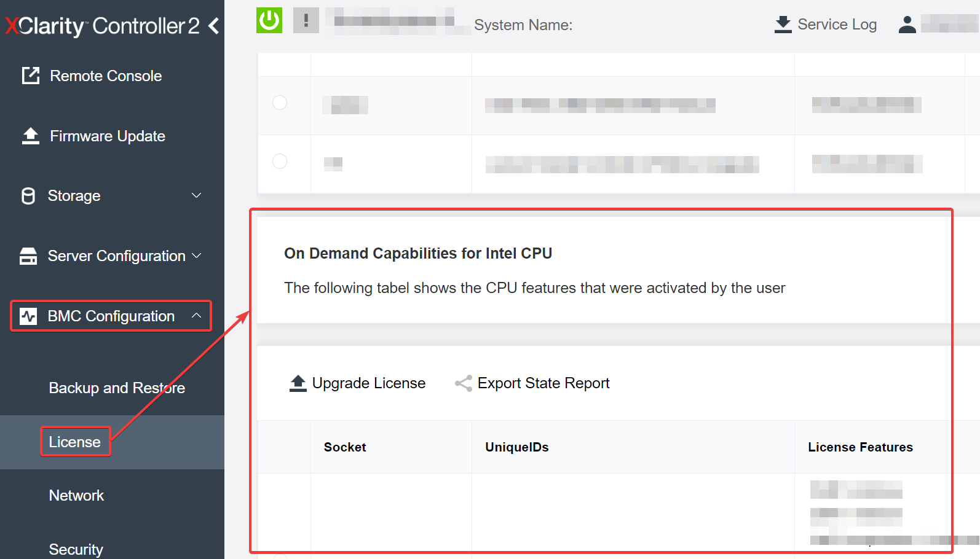This screenshot has width=980, height=559.
Task: Click the green power status icon
Action: (x=269, y=20)
